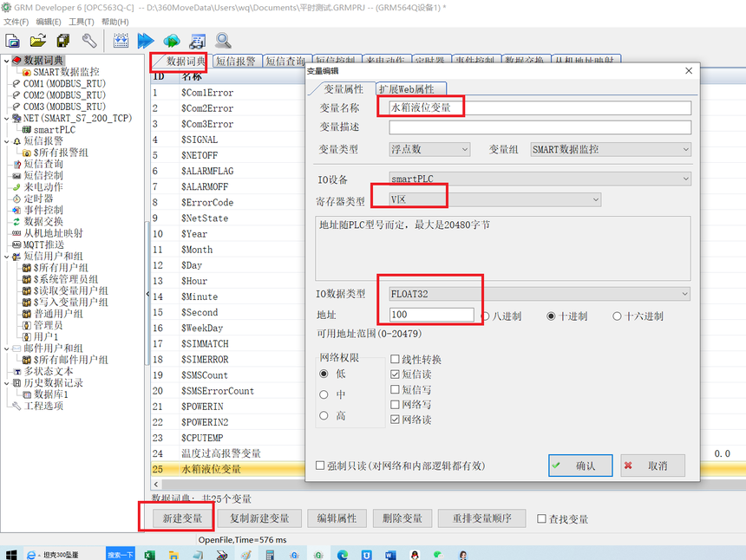746x560 pixels.
Task: Switch to 扩展Web属性 tab
Action: [x=411, y=89]
